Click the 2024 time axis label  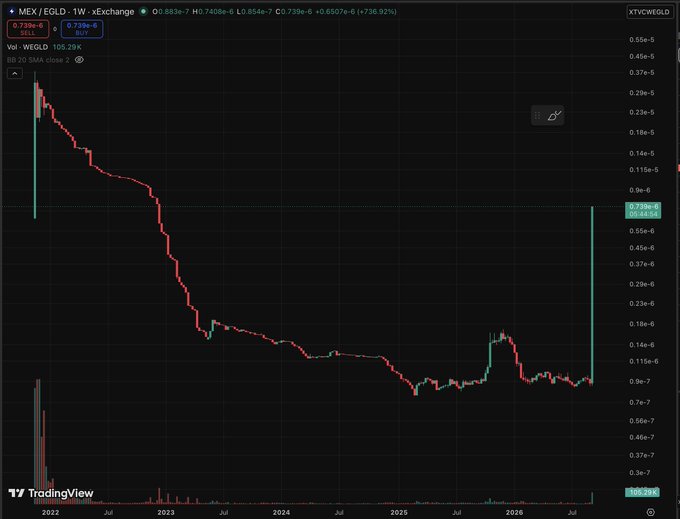click(x=281, y=512)
